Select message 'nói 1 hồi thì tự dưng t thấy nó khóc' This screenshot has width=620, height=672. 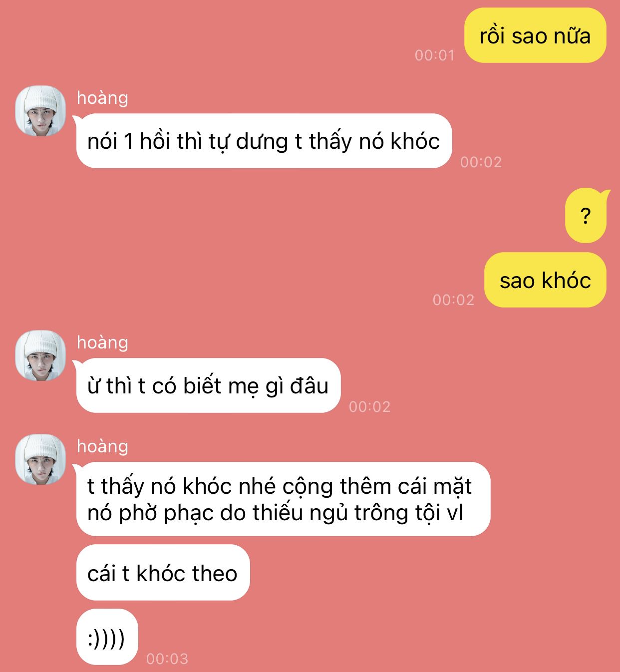point(264,141)
